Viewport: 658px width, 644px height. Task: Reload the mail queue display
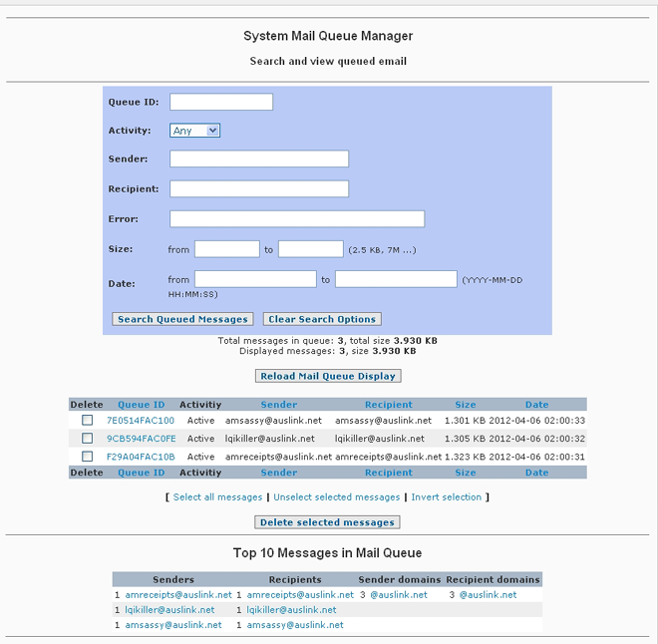pyautogui.click(x=328, y=376)
